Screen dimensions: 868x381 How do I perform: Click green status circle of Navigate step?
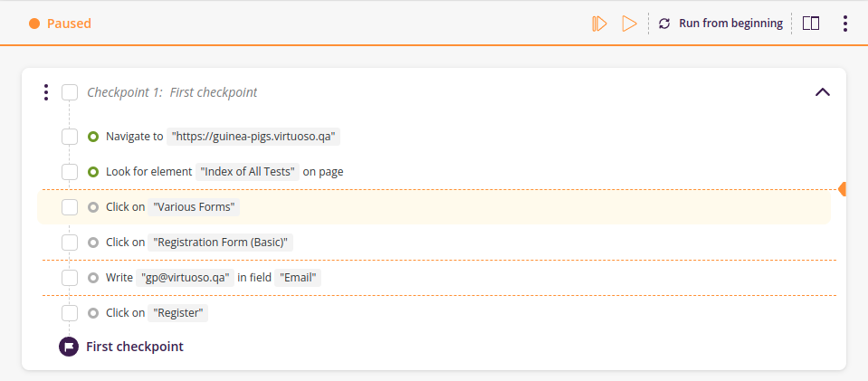93,137
